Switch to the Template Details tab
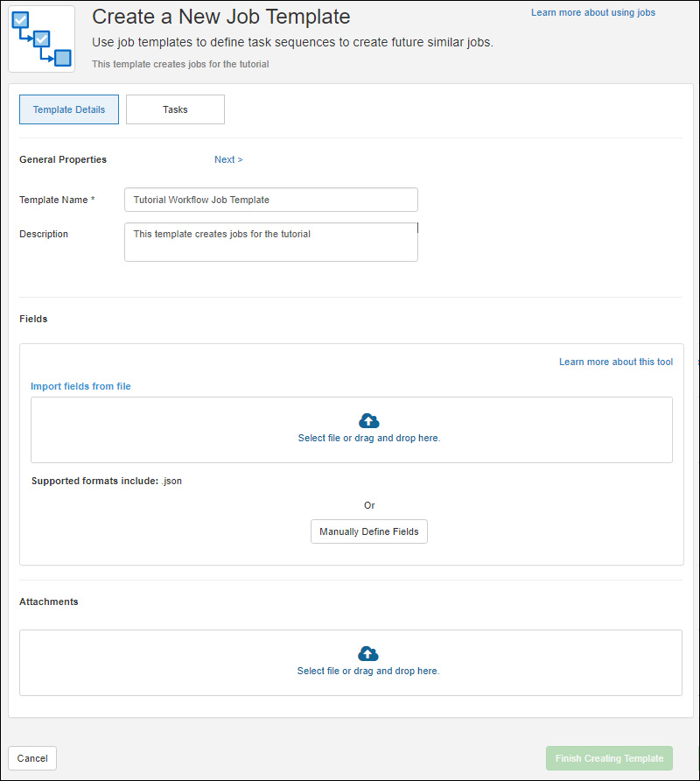The height and width of the screenshot is (781, 700). coord(69,109)
